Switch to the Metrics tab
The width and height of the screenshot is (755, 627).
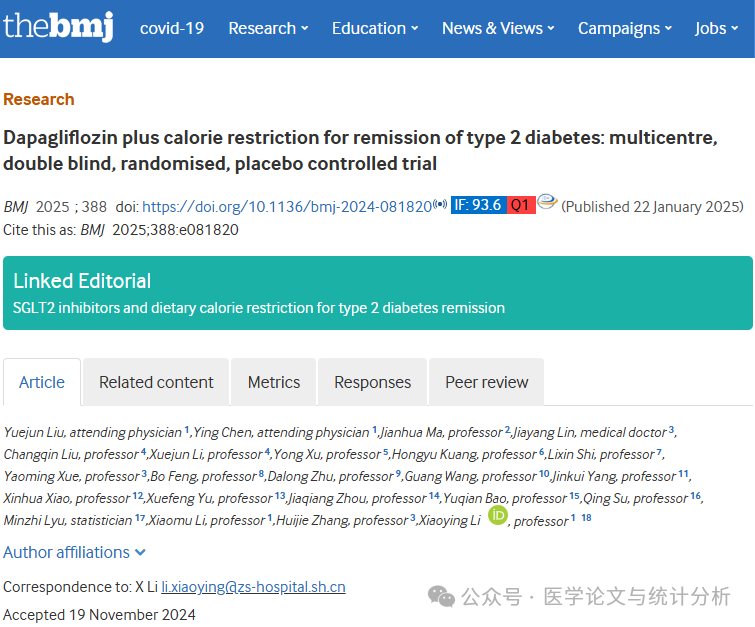coord(274,382)
